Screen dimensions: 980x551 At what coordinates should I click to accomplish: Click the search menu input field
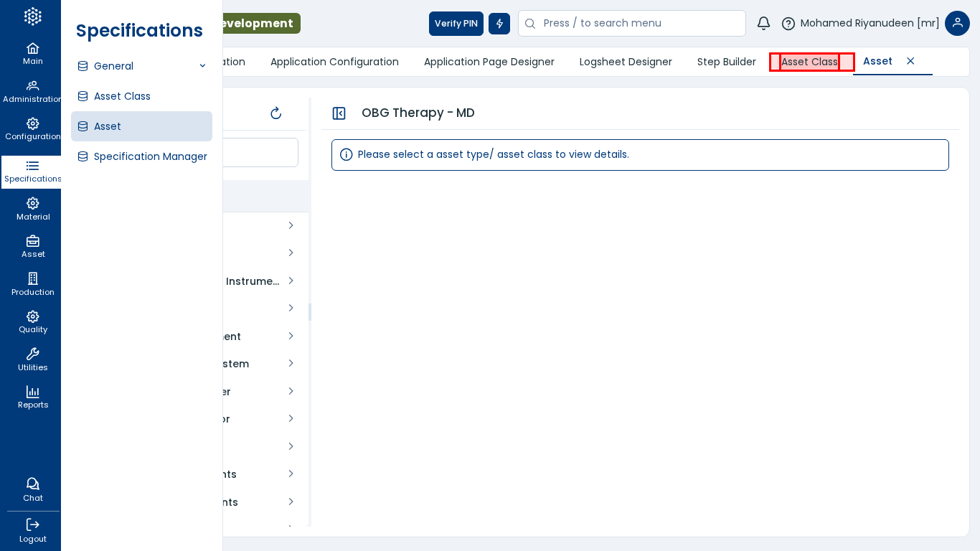(639, 24)
